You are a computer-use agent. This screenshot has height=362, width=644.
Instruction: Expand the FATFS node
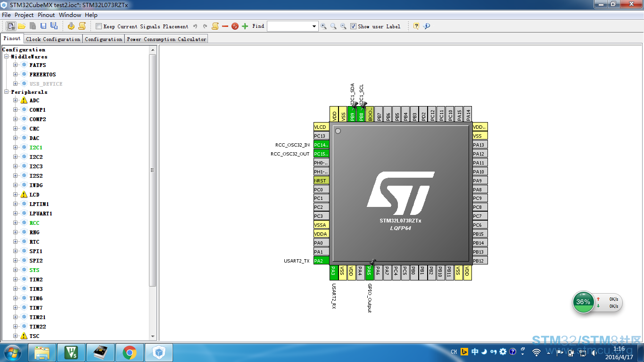pyautogui.click(x=16, y=65)
